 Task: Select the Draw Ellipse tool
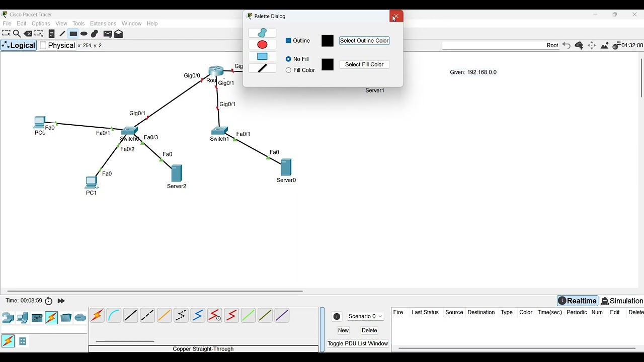pos(84,34)
